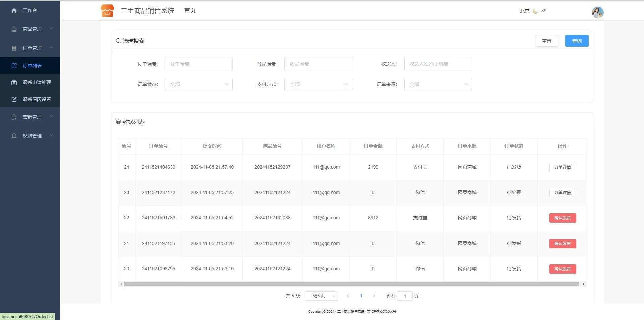Change page size via 5条/页 selector
644x320 pixels.
coord(321,296)
